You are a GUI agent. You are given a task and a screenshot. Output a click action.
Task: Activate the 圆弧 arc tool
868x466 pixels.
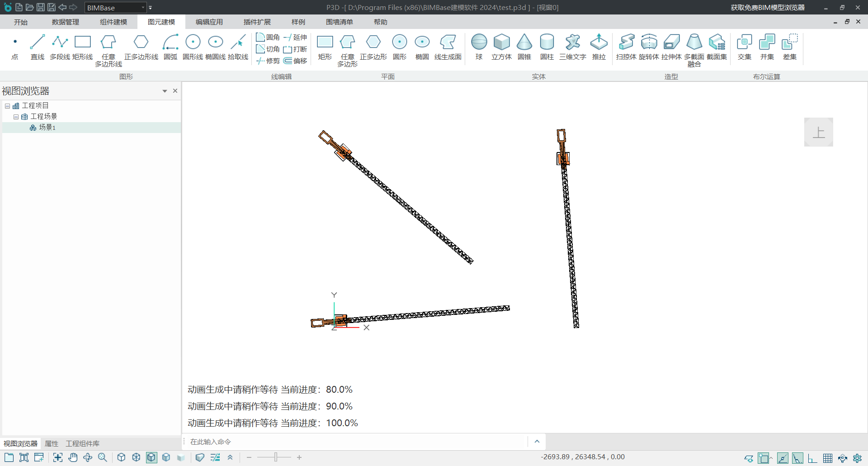[170, 47]
